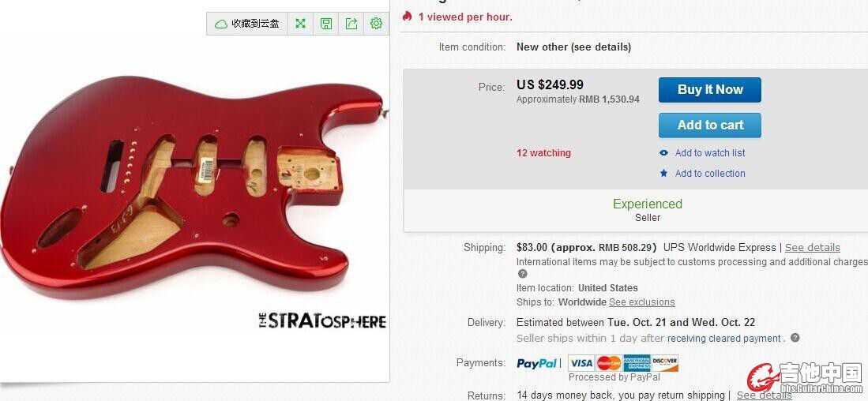Screen dimensions: 868x401
Task: Click the eye icon beside watch list
Action: (663, 153)
